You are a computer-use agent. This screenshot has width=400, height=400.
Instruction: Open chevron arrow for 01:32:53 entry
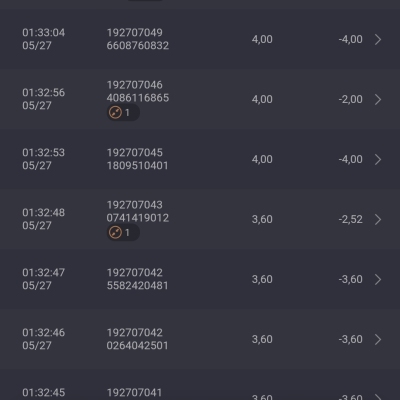(378, 159)
